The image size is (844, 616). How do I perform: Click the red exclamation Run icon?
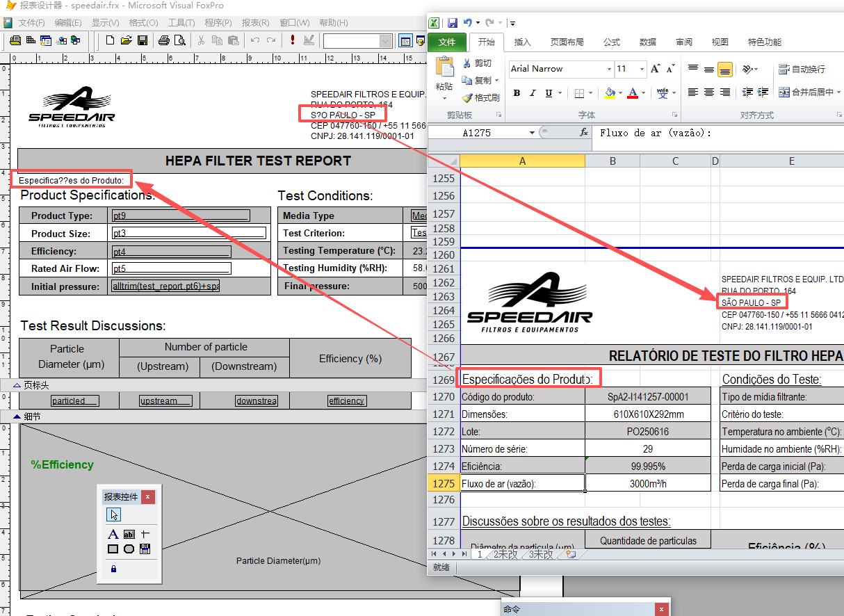pos(293,40)
